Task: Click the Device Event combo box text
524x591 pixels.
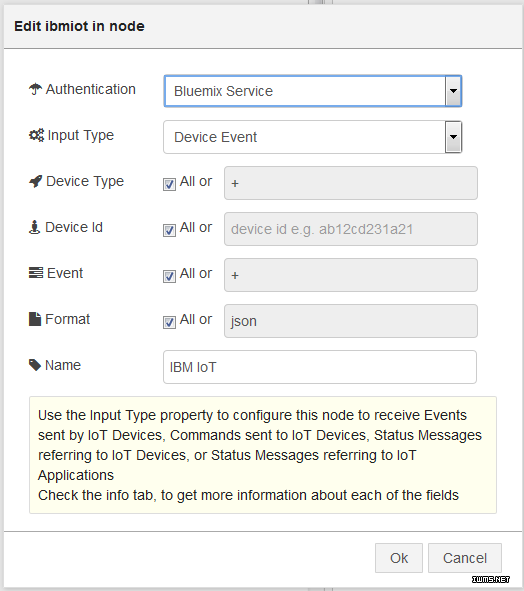Action: tap(215, 137)
